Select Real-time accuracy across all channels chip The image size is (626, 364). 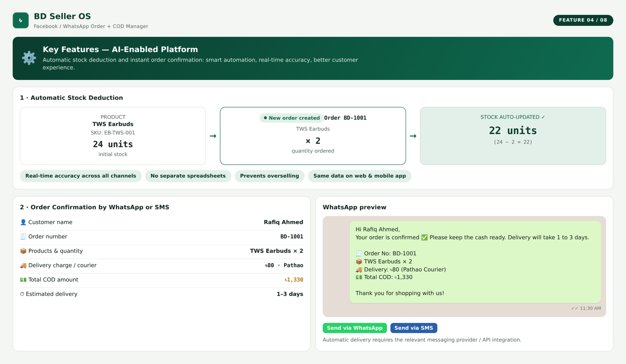coord(81,176)
